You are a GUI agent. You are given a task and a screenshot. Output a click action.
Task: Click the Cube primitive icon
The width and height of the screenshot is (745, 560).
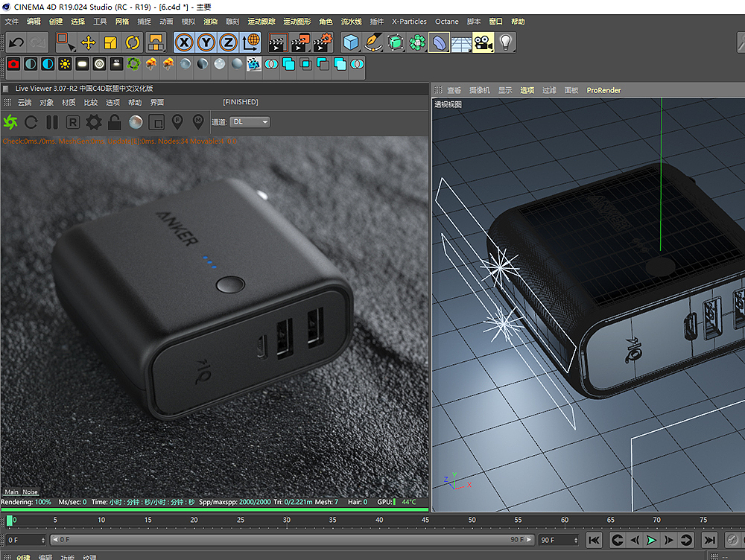pos(351,42)
